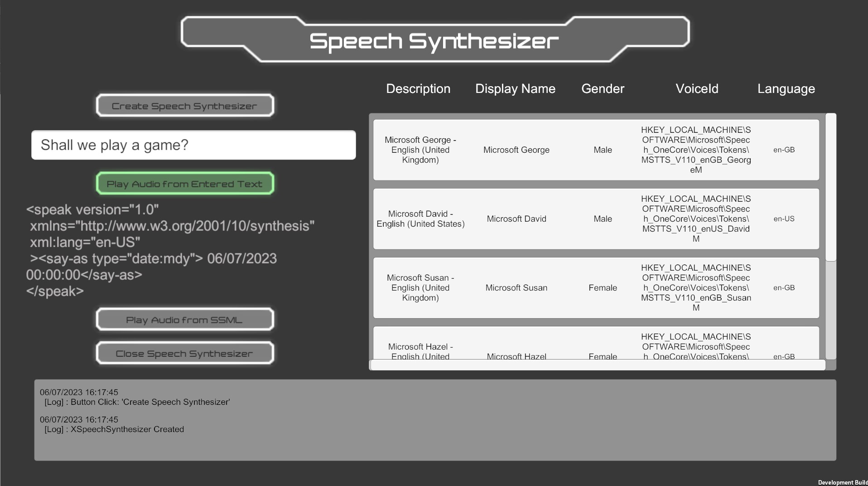868x486 pixels.
Task: Select the Microsoft David voice row
Action: pos(596,219)
